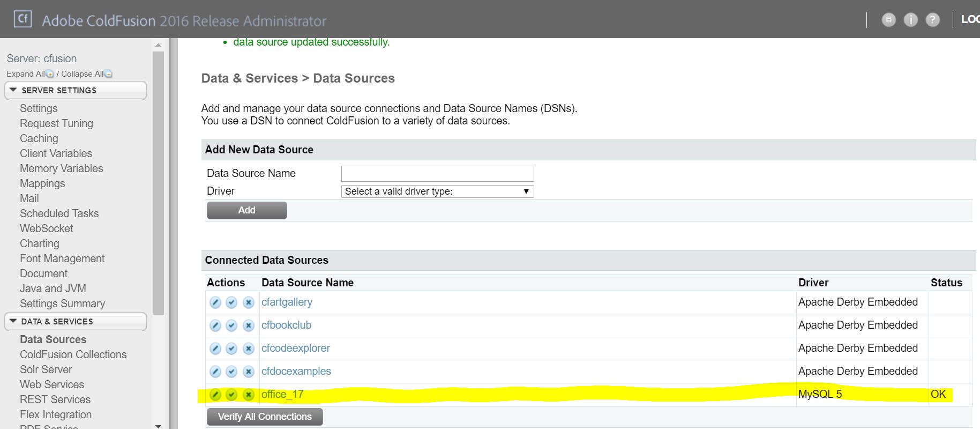980x429 pixels.
Task: Collapse the Server Settings section
Action: pos(13,90)
